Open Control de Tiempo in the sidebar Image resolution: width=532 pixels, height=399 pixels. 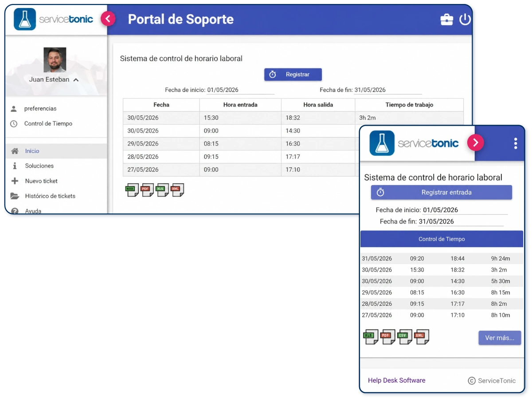pyautogui.click(x=48, y=124)
